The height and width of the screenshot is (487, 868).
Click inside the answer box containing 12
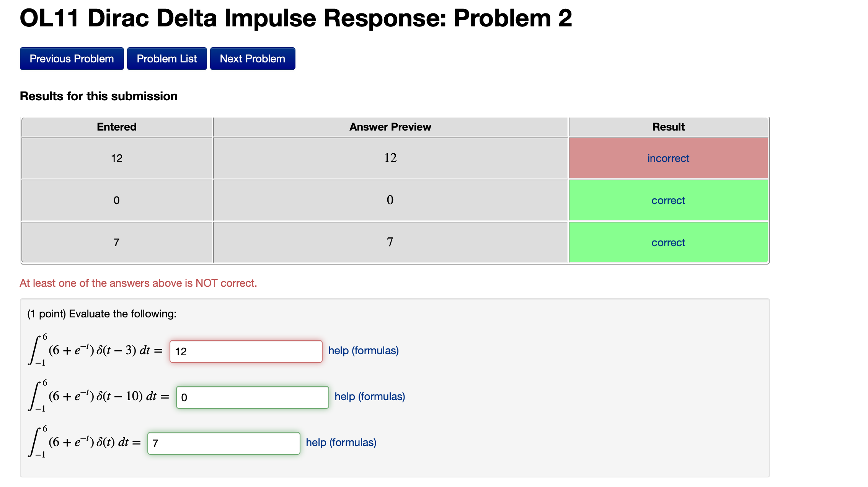tap(246, 351)
